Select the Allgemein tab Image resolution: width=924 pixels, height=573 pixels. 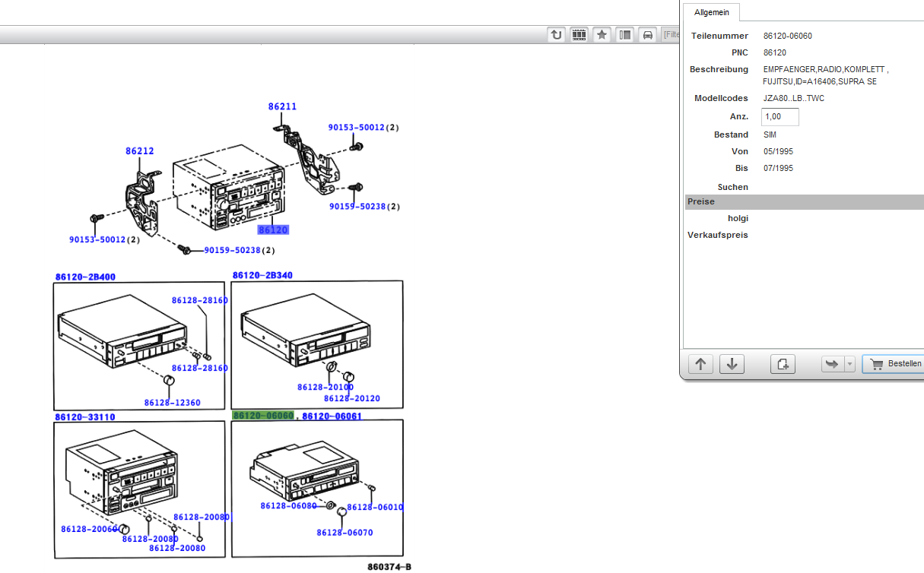pos(711,12)
